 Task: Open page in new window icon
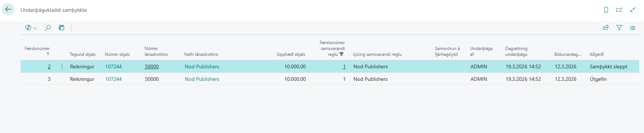point(619,10)
